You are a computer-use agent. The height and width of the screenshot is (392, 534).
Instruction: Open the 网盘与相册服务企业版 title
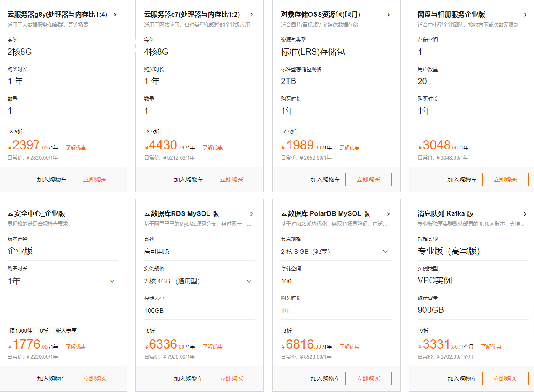coord(452,15)
